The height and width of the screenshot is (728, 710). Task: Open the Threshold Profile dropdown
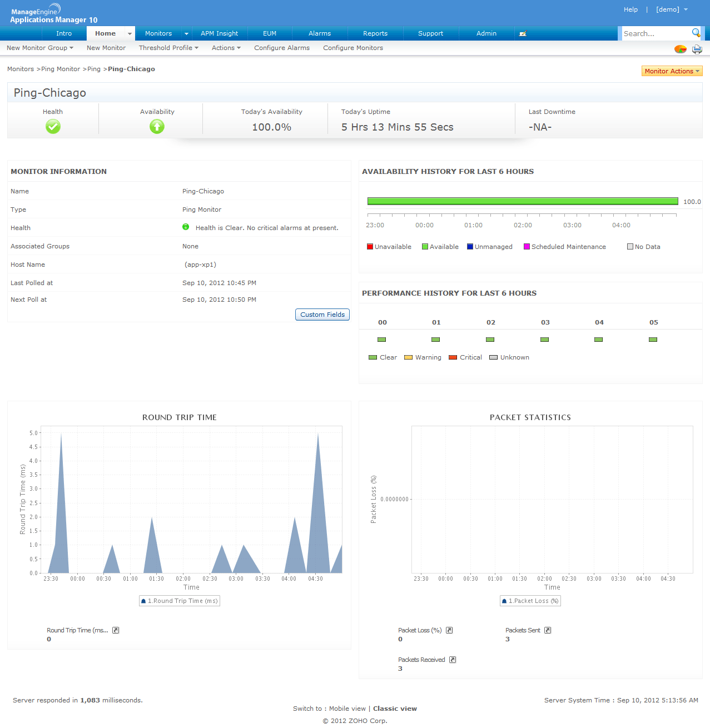pyautogui.click(x=168, y=48)
